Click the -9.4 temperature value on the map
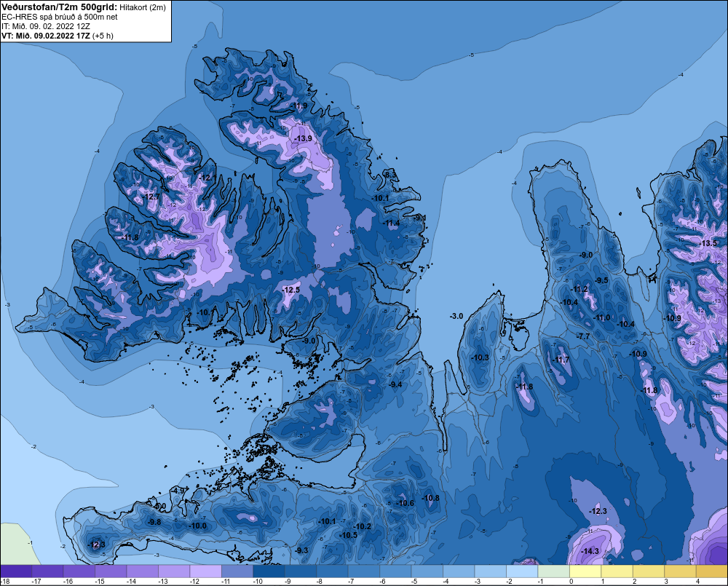This screenshot has height=586, width=728. [395, 384]
